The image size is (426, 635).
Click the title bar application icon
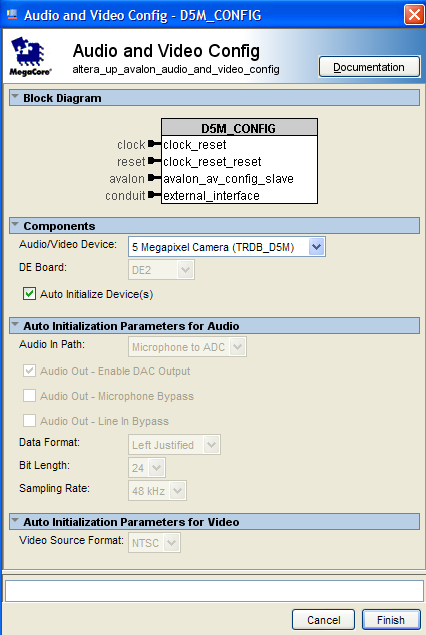click(12, 15)
